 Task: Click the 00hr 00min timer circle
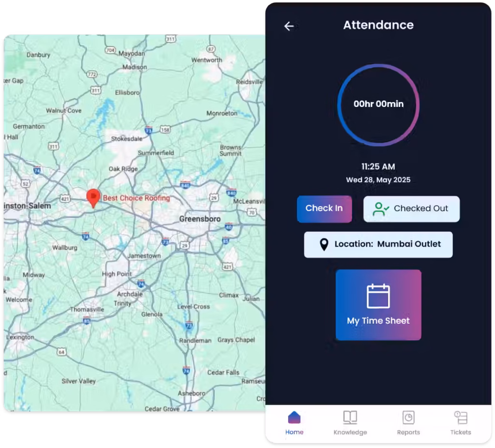(378, 105)
